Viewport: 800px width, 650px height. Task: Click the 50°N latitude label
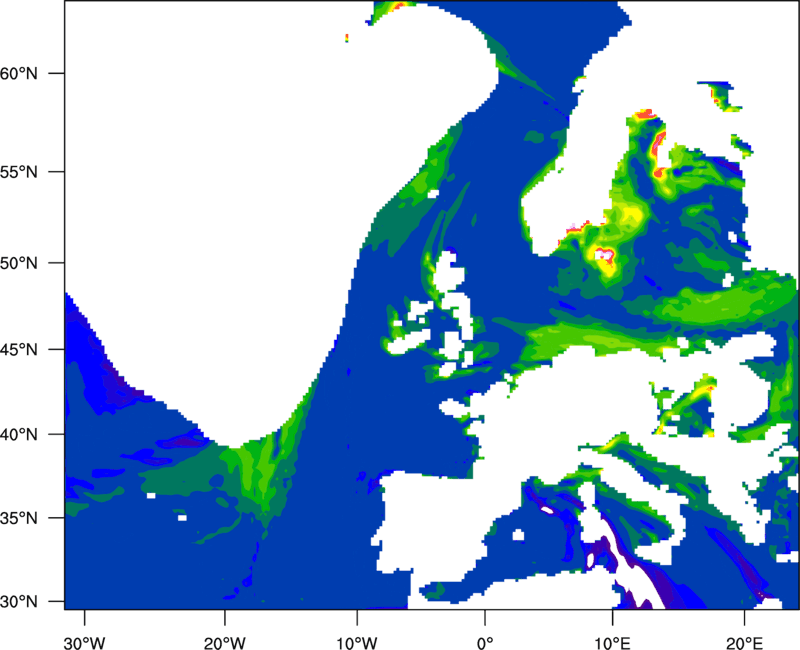click(19, 263)
